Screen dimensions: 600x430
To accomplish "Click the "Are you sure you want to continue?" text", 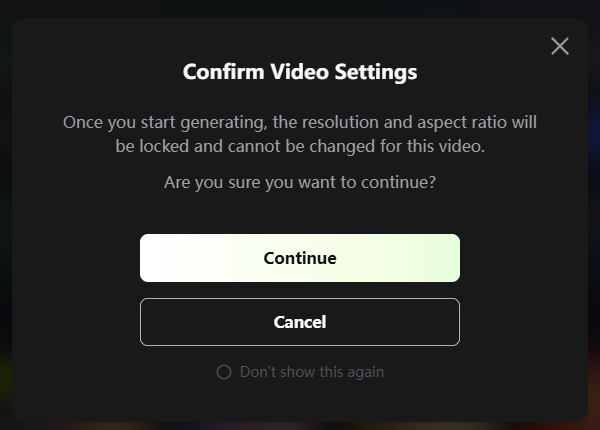I will (300, 183).
